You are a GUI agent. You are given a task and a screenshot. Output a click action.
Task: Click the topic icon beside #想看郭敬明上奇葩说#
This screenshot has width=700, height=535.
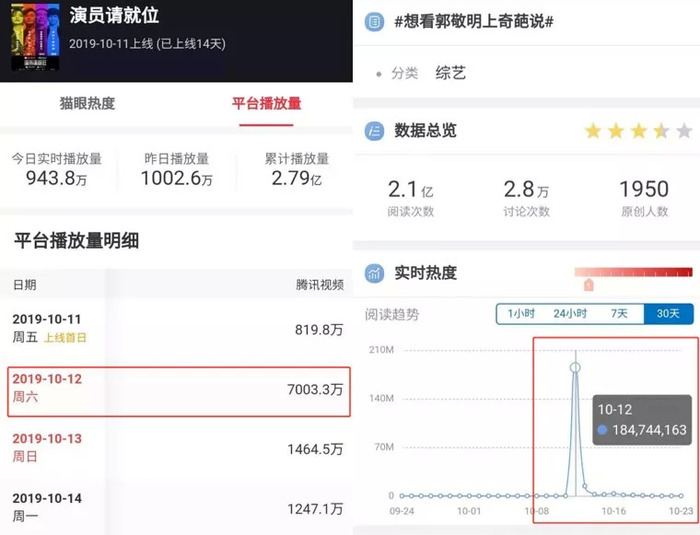coord(374,21)
